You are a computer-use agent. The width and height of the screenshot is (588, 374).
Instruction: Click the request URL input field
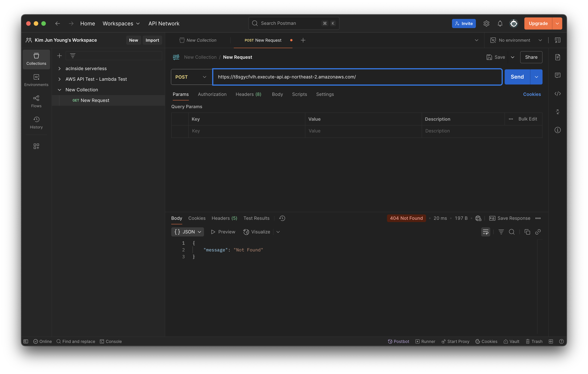[357, 77]
